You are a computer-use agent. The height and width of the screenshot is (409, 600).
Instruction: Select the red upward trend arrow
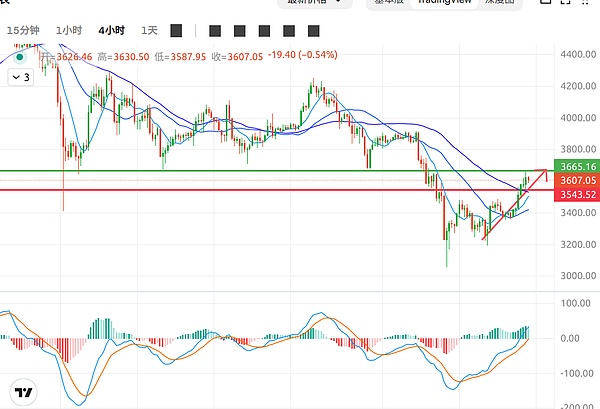[x=514, y=207]
